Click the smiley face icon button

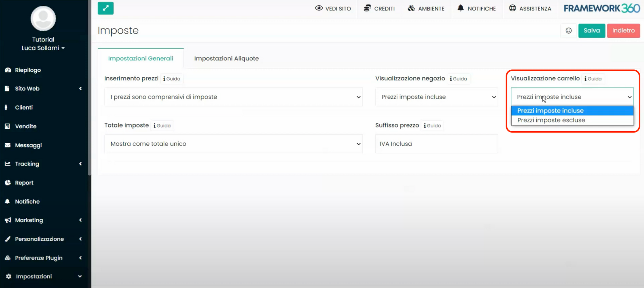coord(569,31)
